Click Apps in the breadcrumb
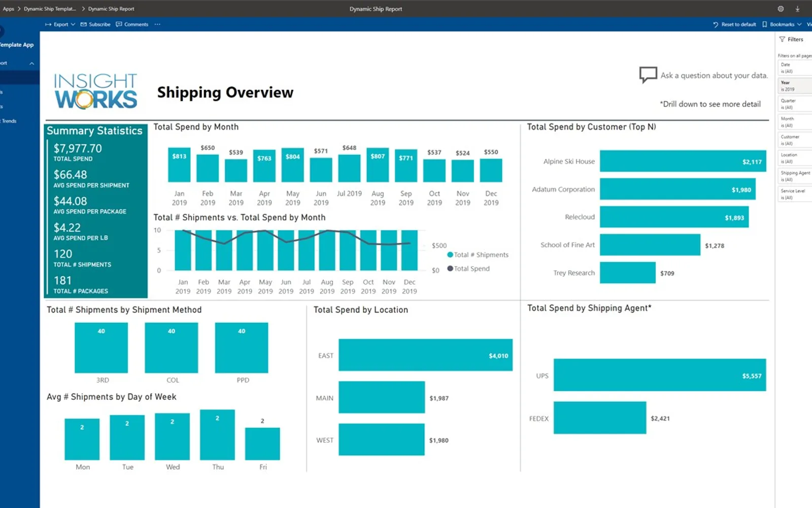This screenshot has width=812, height=508. [x=9, y=9]
